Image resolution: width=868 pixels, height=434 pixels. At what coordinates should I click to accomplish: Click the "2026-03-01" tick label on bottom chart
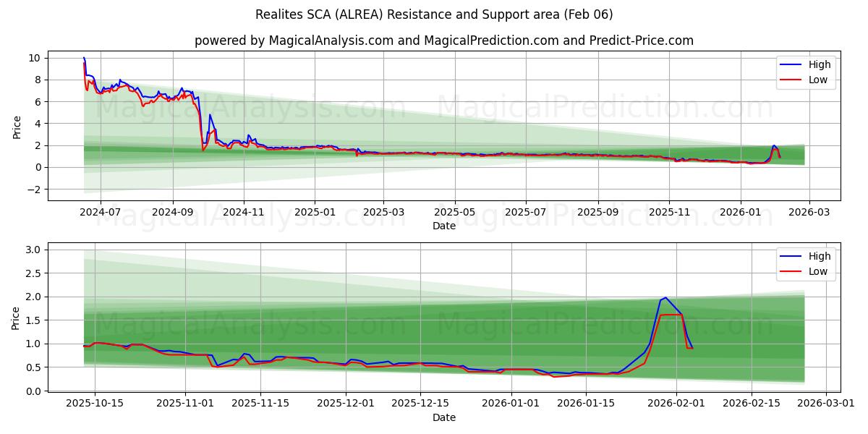coord(825,404)
